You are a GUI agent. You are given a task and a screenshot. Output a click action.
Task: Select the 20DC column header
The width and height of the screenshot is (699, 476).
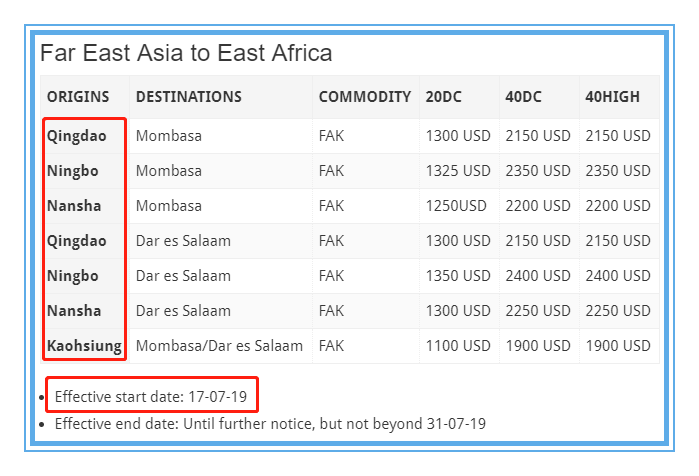coord(444,97)
